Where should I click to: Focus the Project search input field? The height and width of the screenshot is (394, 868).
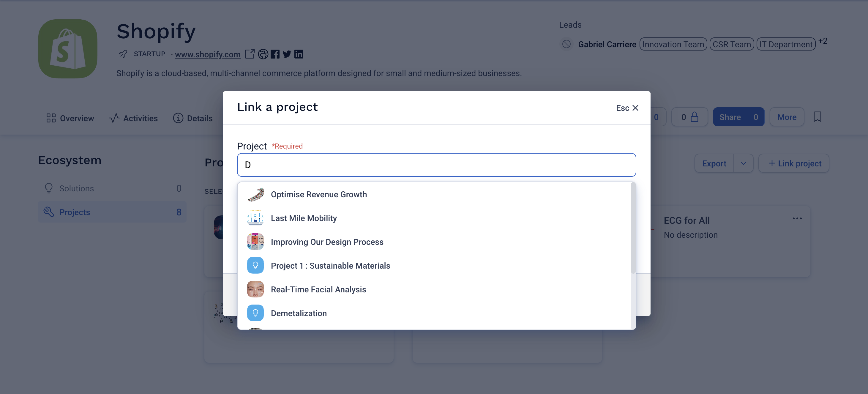436,165
